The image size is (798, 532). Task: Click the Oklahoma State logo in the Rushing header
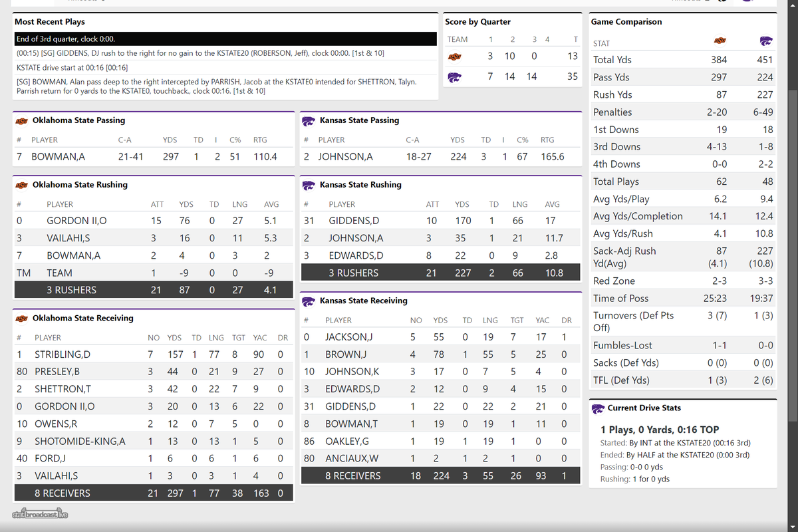click(21, 185)
